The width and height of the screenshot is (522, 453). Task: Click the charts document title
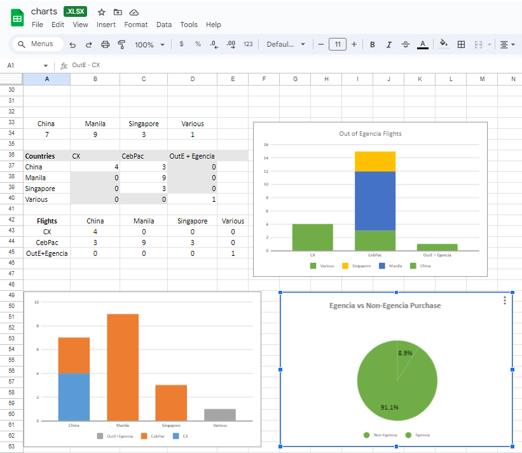click(44, 12)
